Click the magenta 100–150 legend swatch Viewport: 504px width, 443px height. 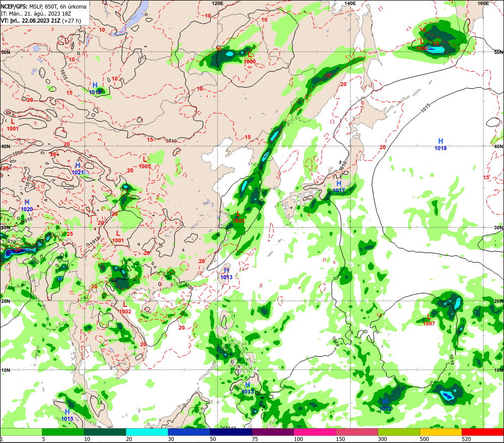click(x=314, y=432)
